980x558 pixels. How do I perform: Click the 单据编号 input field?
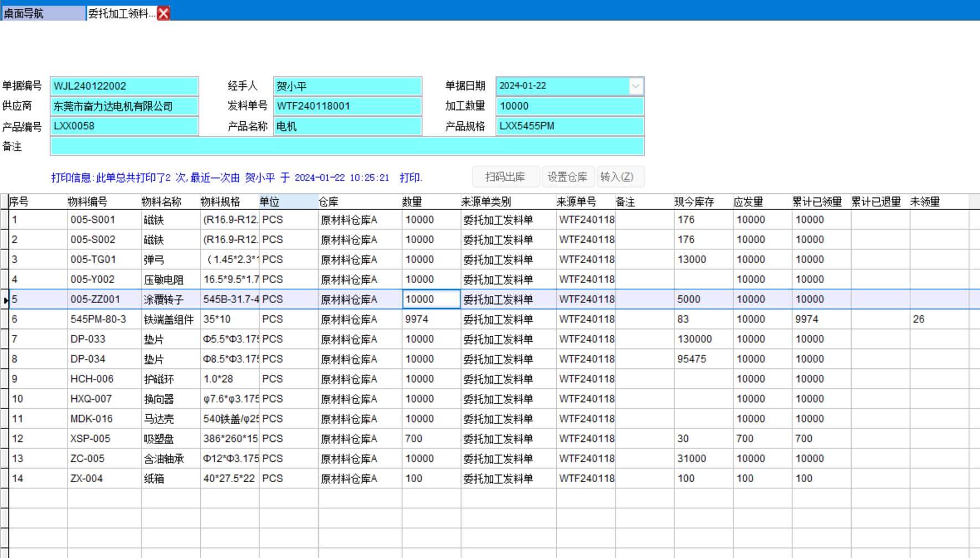(124, 86)
